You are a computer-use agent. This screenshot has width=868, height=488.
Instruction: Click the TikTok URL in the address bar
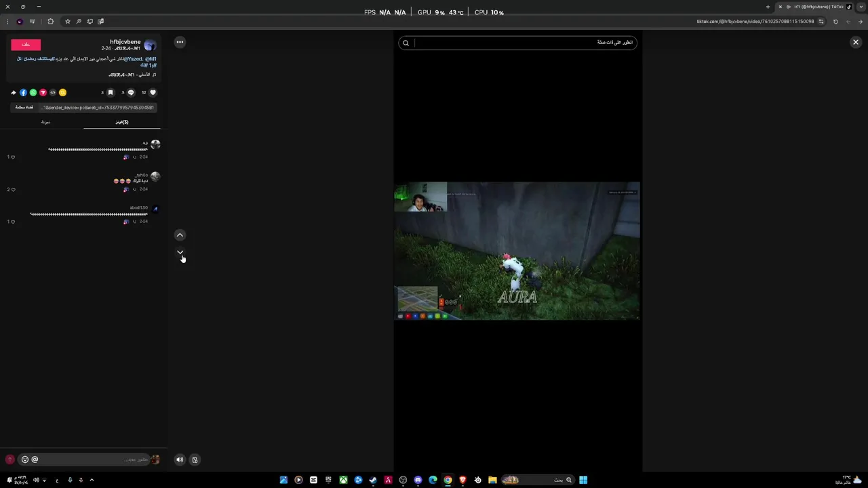(x=755, y=22)
